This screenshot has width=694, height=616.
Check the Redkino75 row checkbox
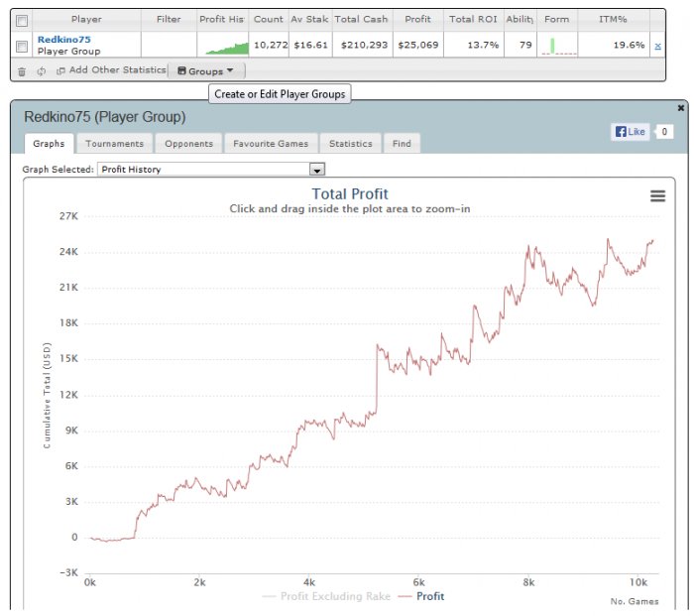tap(21, 46)
